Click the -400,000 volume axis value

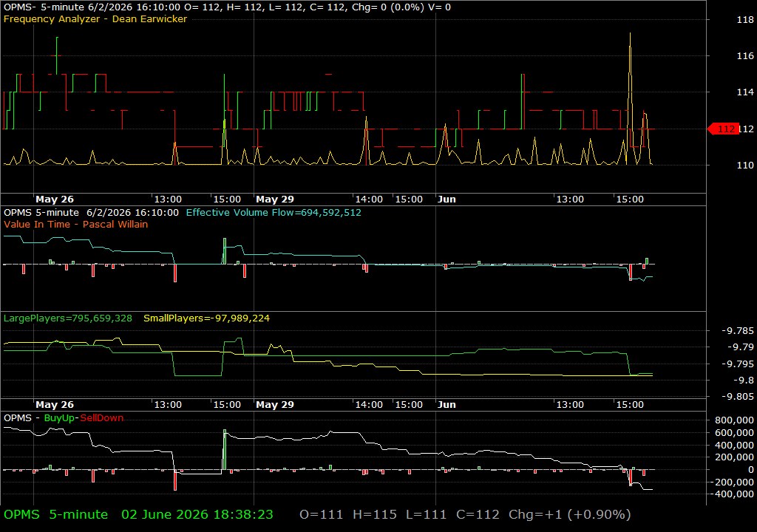[x=731, y=494]
